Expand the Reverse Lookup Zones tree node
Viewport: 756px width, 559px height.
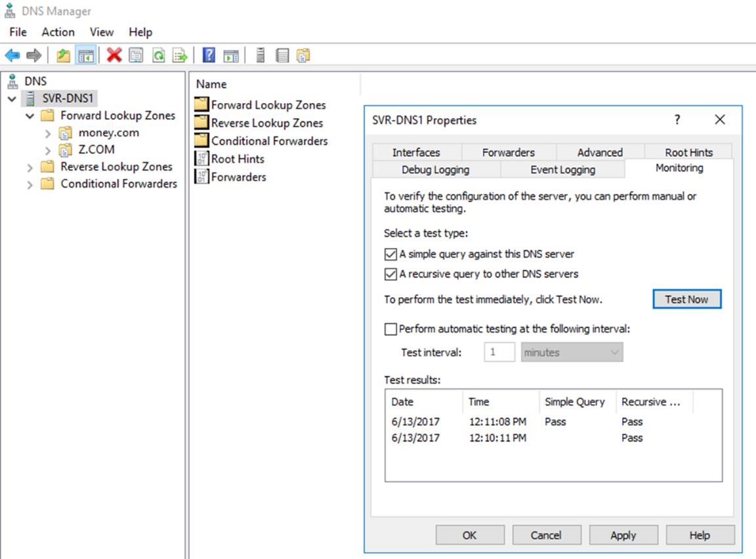point(30,167)
